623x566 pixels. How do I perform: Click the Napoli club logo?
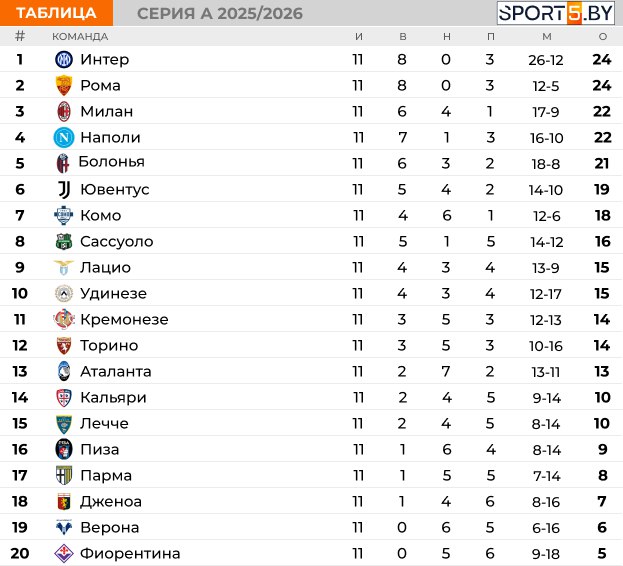click(x=64, y=137)
